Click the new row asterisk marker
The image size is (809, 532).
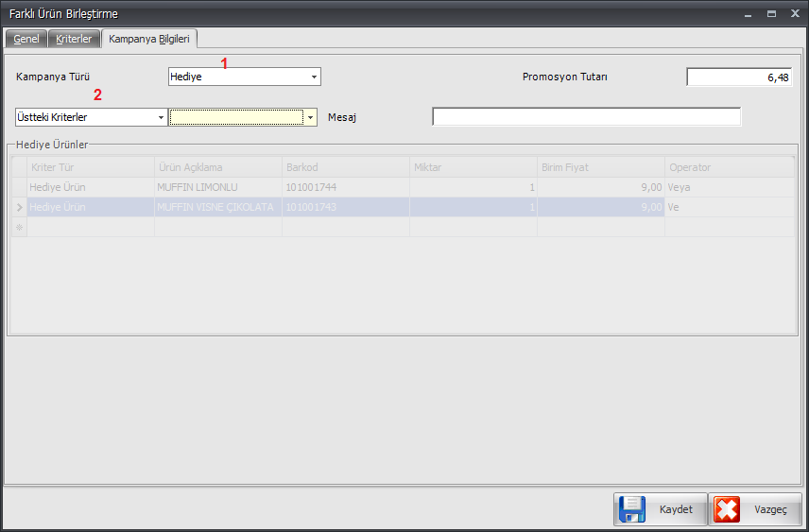pos(18,227)
